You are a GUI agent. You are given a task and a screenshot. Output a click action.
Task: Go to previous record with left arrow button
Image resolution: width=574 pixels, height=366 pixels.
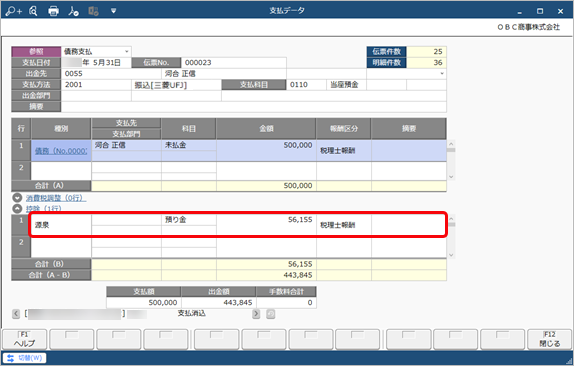[x=16, y=314]
